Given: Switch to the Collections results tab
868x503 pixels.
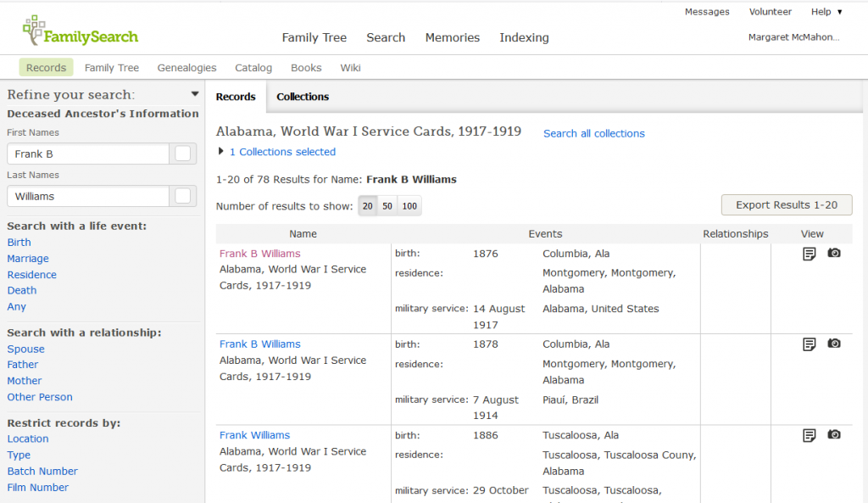Looking at the screenshot, I should tap(303, 97).
